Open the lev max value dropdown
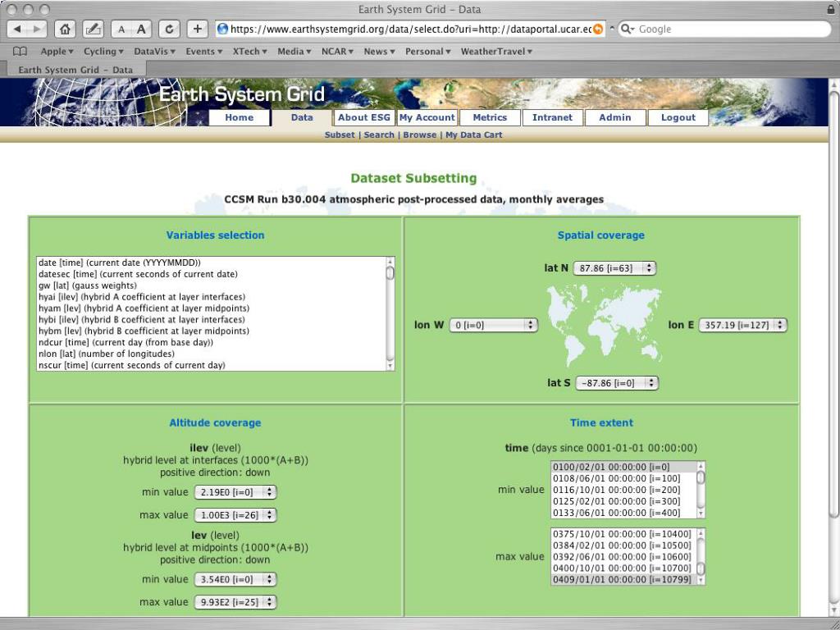 [235, 602]
